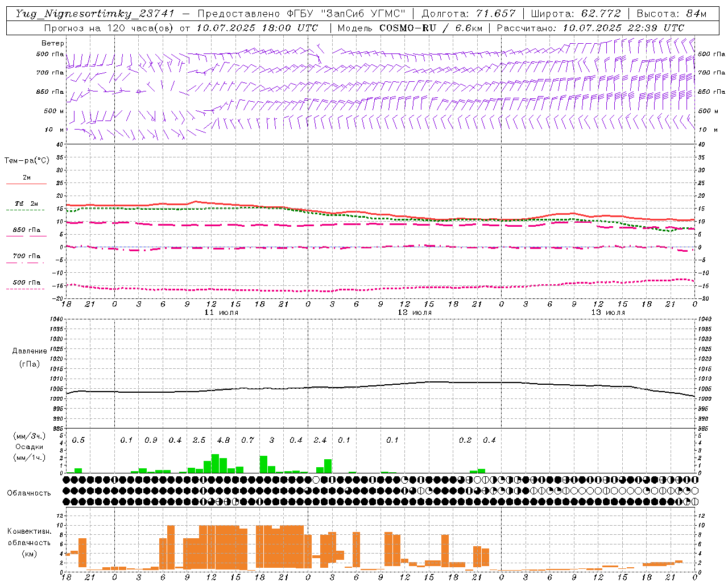Click the '(мм/3ч.)' unit label
The width and height of the screenshot is (728, 582).
[30, 436]
